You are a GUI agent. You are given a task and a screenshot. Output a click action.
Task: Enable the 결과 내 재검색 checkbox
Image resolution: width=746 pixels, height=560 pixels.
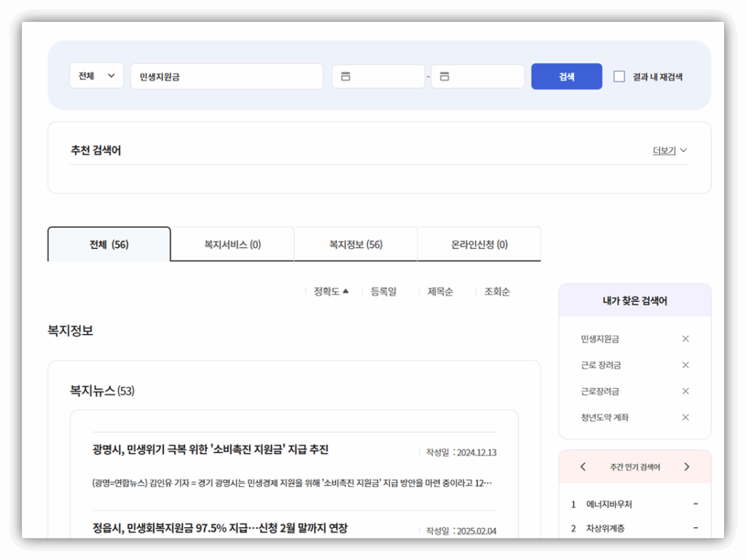pyautogui.click(x=619, y=76)
